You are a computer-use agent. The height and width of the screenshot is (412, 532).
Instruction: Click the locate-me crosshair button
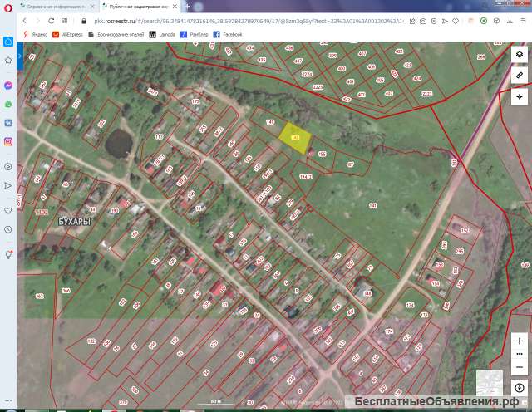click(519, 97)
